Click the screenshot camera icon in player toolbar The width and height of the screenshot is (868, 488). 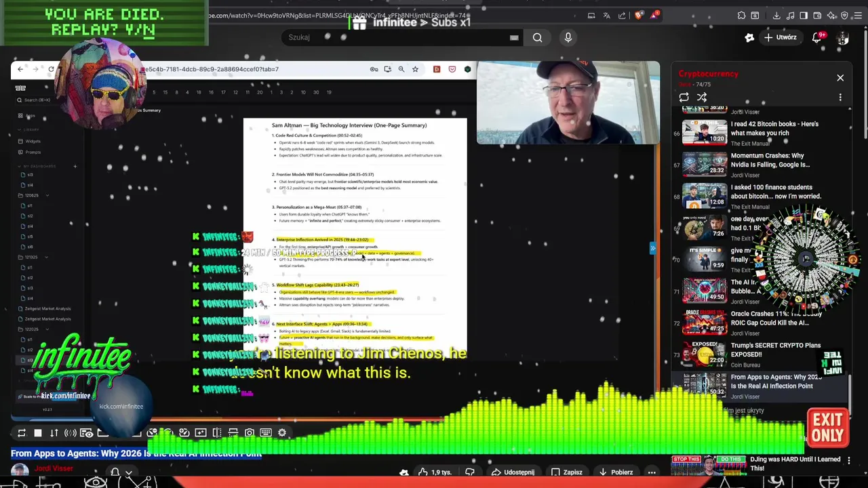pos(250,432)
